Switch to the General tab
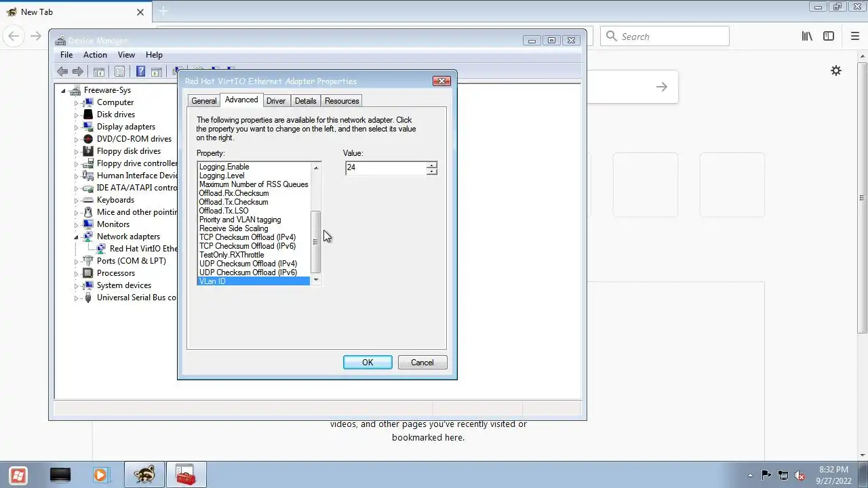868x488 pixels. click(204, 101)
